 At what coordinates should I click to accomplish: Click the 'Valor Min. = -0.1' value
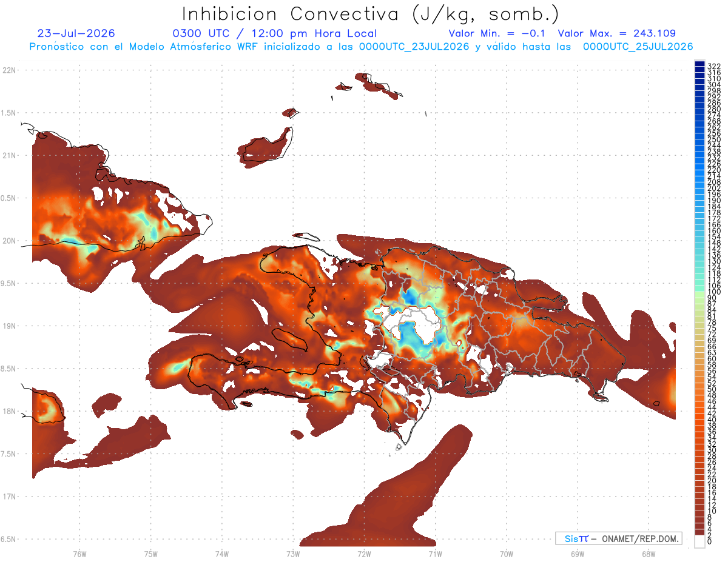[x=497, y=33]
